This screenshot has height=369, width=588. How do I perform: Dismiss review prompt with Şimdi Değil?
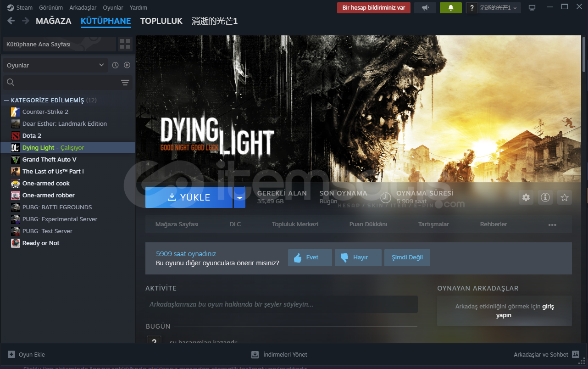coord(407,257)
